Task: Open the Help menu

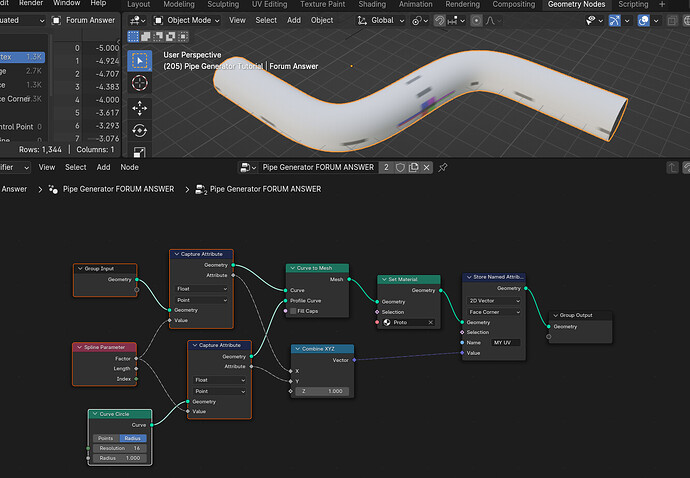Action: pos(98,4)
